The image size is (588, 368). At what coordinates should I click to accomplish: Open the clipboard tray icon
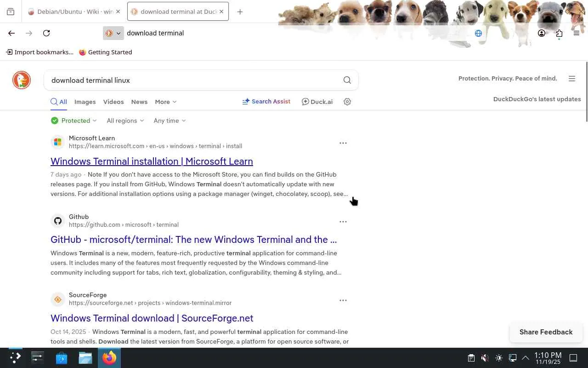471,358
